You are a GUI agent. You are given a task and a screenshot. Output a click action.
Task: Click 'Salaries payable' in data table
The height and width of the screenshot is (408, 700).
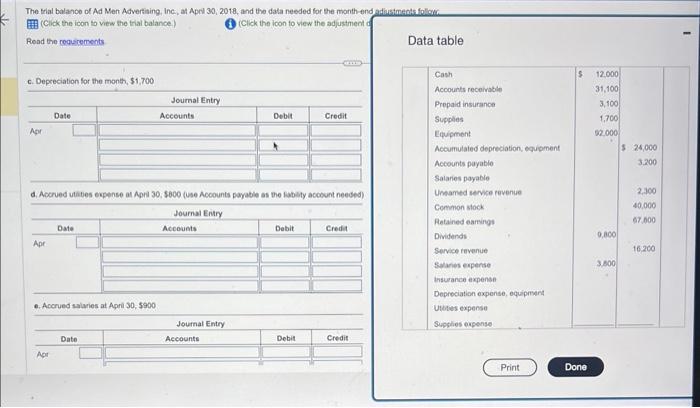[462, 178]
